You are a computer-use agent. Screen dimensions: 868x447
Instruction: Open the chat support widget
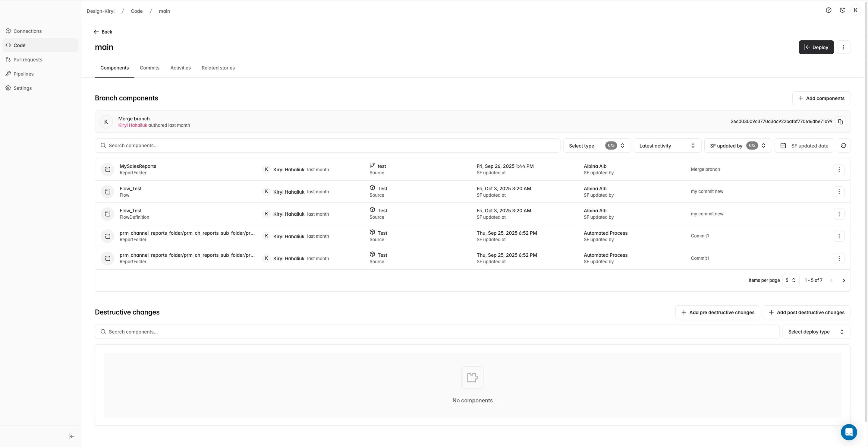click(848, 432)
